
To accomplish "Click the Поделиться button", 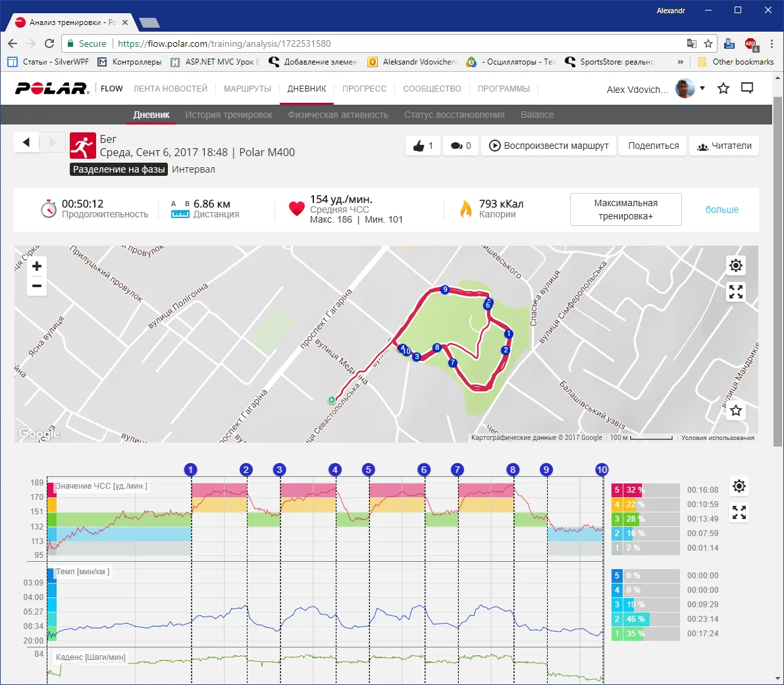I will [x=653, y=146].
